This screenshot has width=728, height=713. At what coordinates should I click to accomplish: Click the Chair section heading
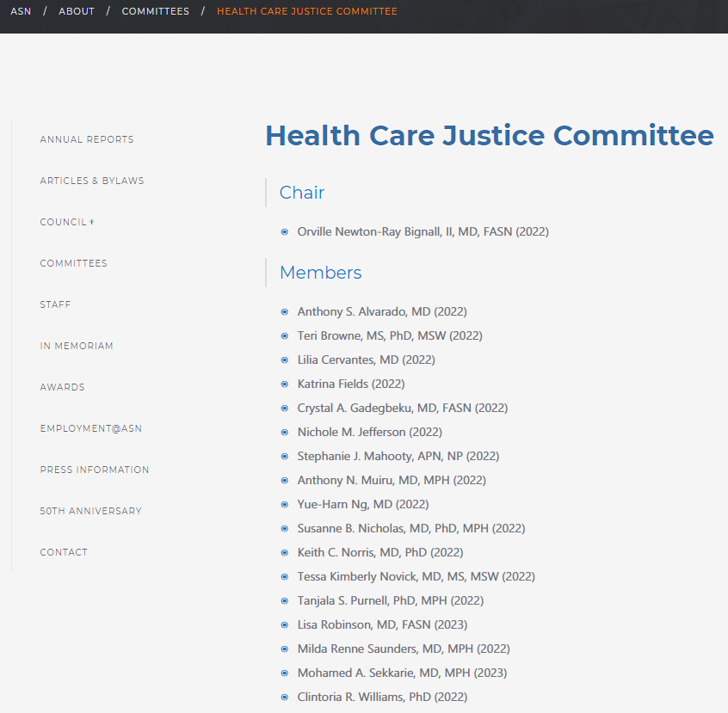pyautogui.click(x=302, y=193)
